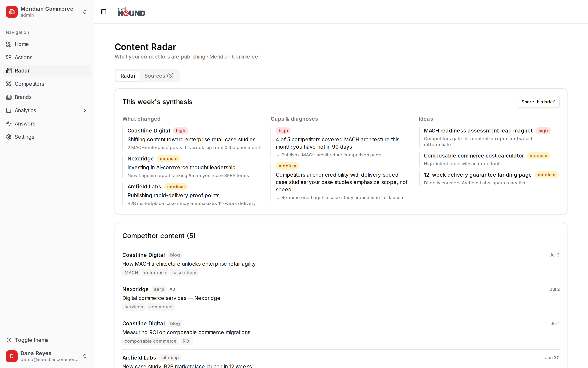Click the sun icon for theme
This screenshot has width=588, height=368.
(x=9, y=340)
